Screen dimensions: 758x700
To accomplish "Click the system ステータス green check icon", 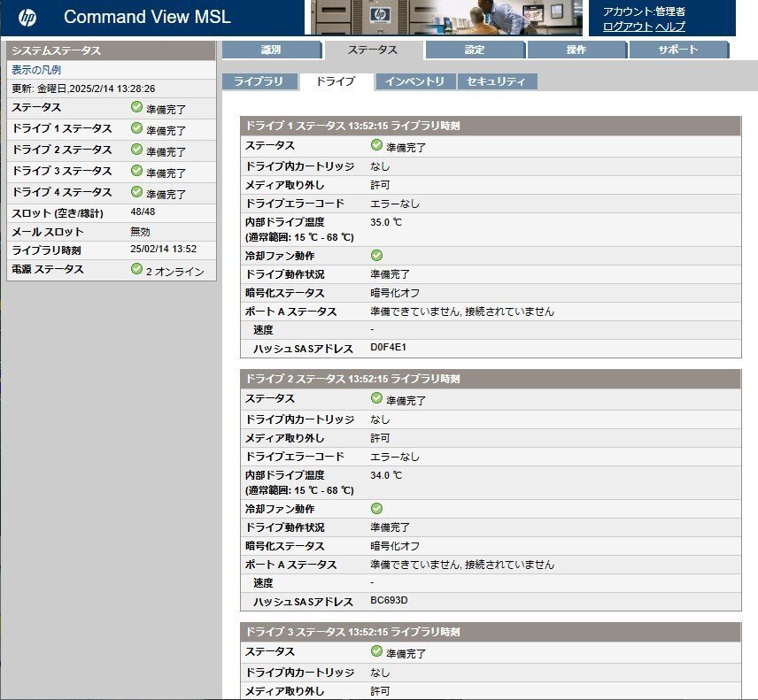I will 136,107.
